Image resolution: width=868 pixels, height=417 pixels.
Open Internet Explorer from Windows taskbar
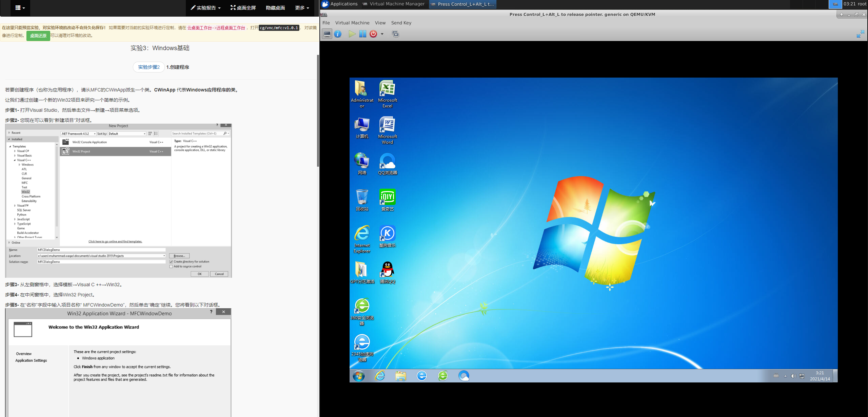click(x=380, y=376)
